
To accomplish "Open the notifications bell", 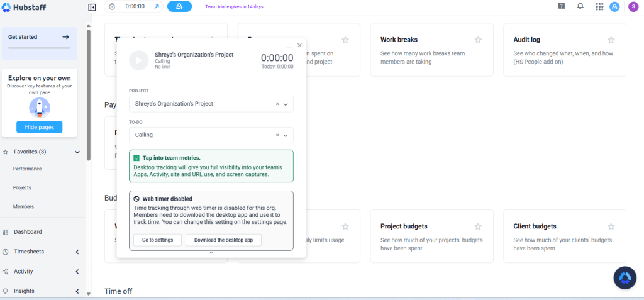I will (x=580, y=6).
